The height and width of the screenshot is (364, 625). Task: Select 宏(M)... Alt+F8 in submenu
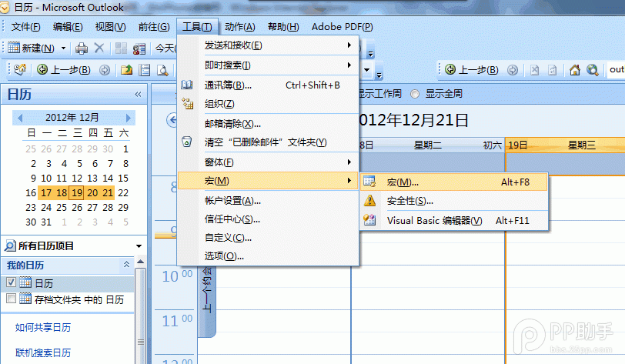pos(453,182)
